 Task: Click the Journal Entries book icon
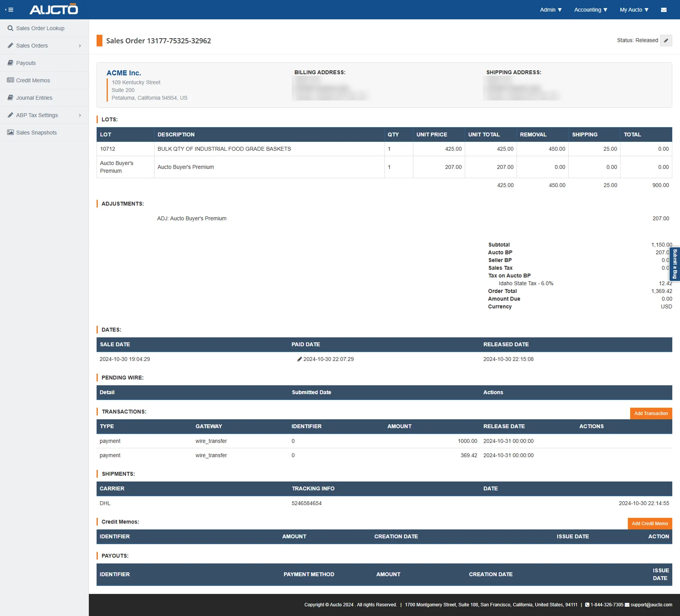click(10, 98)
